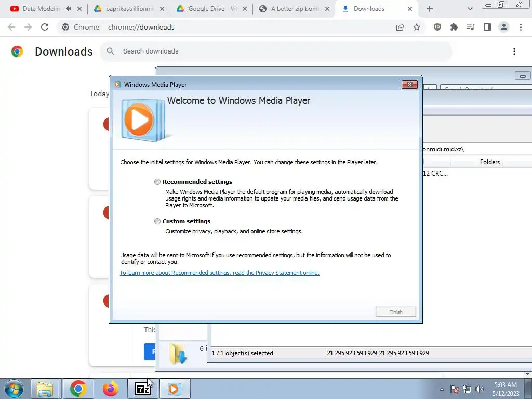Launch Firefox from the taskbar
This screenshot has width=532, height=399.
(111, 389)
